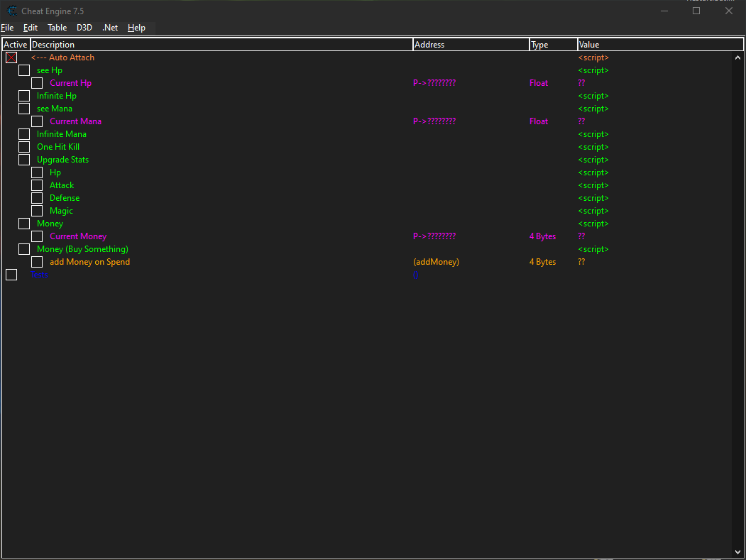Click the Current Money pointer address
This screenshot has height=560, width=746.
[x=434, y=236]
